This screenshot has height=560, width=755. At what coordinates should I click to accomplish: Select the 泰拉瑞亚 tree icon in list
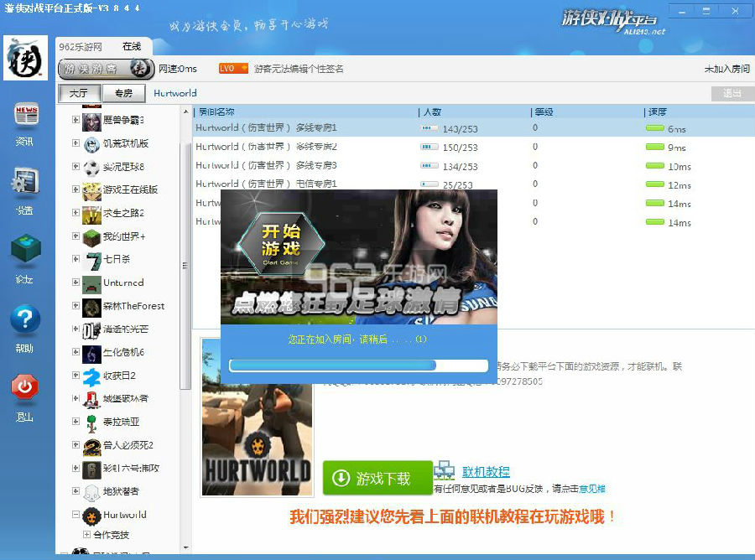coord(91,422)
